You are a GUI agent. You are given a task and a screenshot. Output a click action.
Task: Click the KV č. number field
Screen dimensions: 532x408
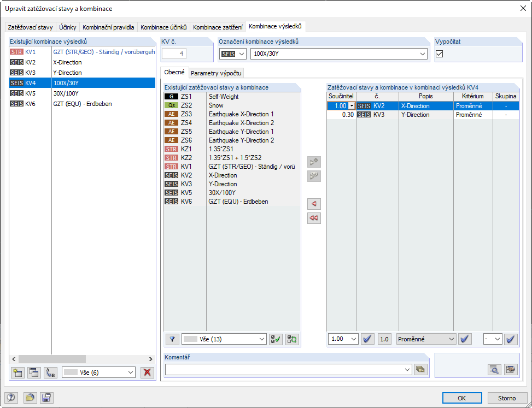[x=174, y=54]
